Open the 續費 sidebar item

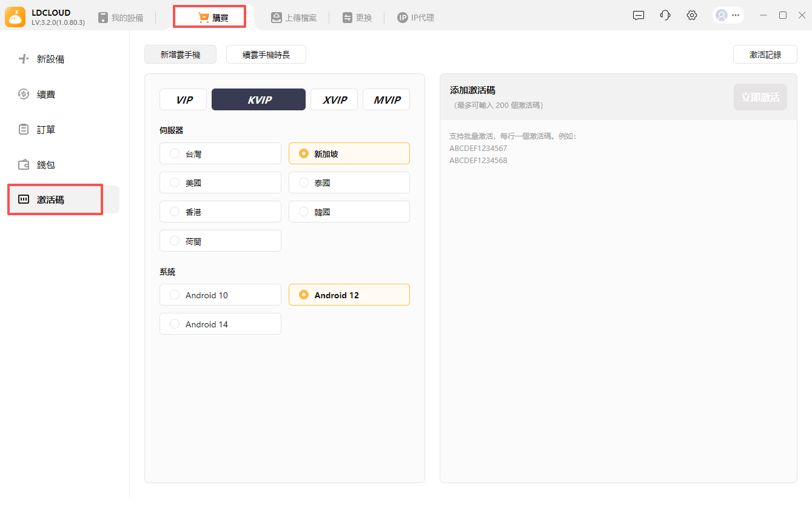[x=46, y=95]
